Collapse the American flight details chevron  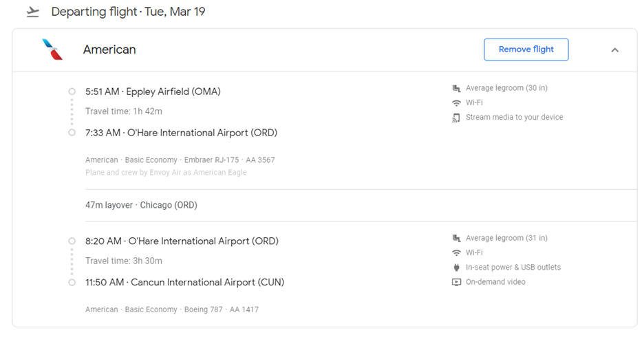point(615,50)
